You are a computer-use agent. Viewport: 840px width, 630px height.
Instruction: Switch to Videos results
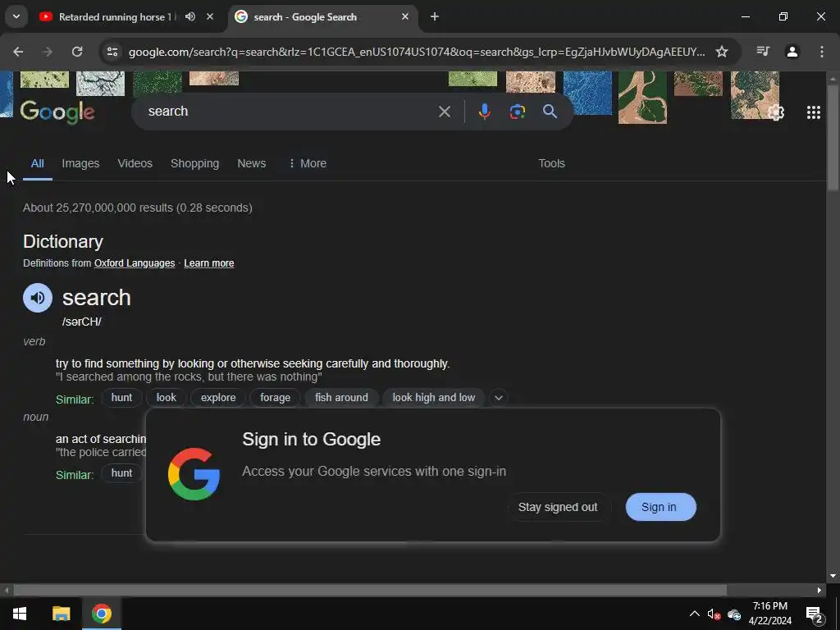pyautogui.click(x=135, y=163)
